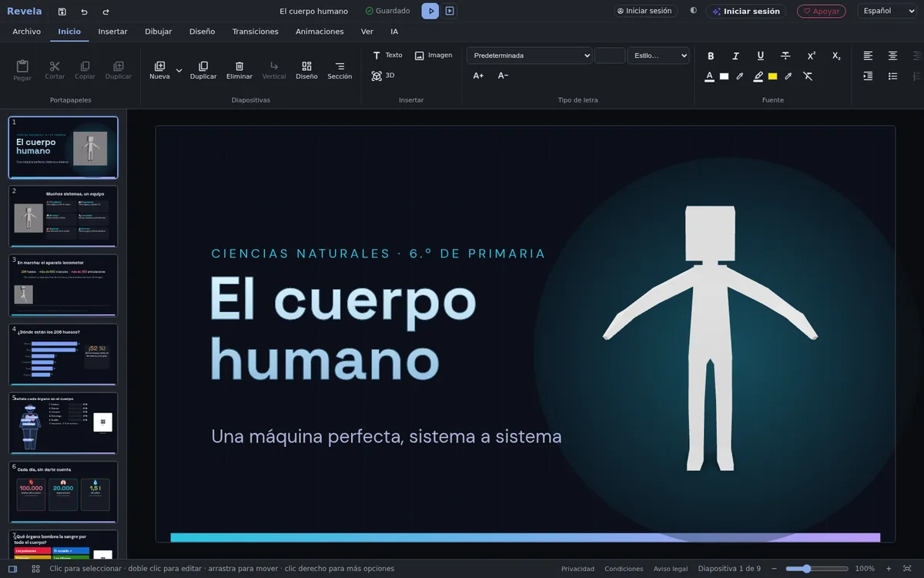Open the yellow highlight color swatch
The width and height of the screenshot is (924, 578).
click(773, 76)
